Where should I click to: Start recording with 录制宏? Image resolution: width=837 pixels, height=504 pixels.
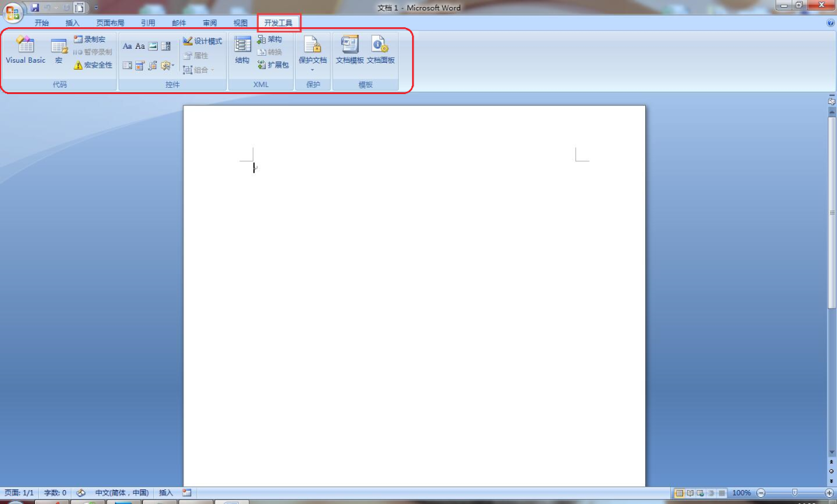[90, 40]
